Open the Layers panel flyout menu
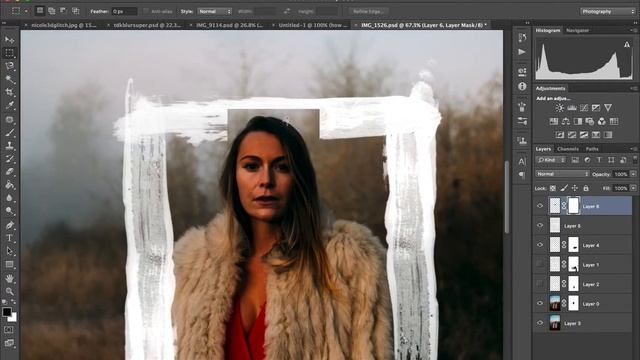The image size is (640, 360). (x=633, y=149)
